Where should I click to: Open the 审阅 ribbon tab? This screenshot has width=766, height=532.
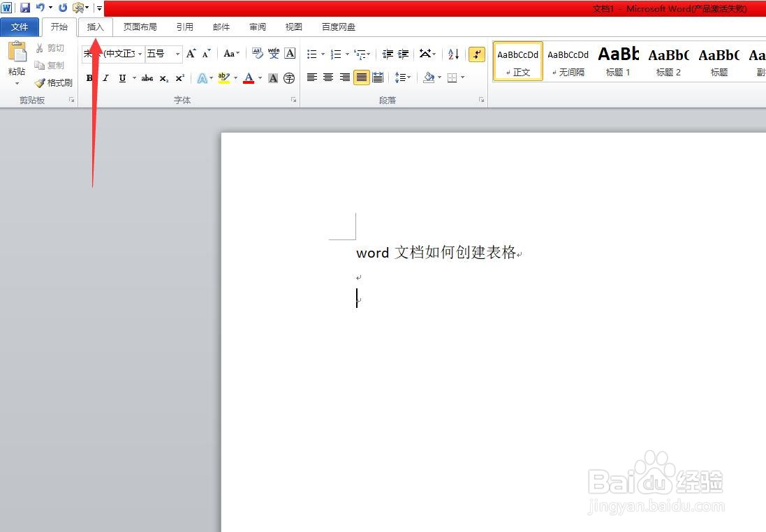(257, 27)
